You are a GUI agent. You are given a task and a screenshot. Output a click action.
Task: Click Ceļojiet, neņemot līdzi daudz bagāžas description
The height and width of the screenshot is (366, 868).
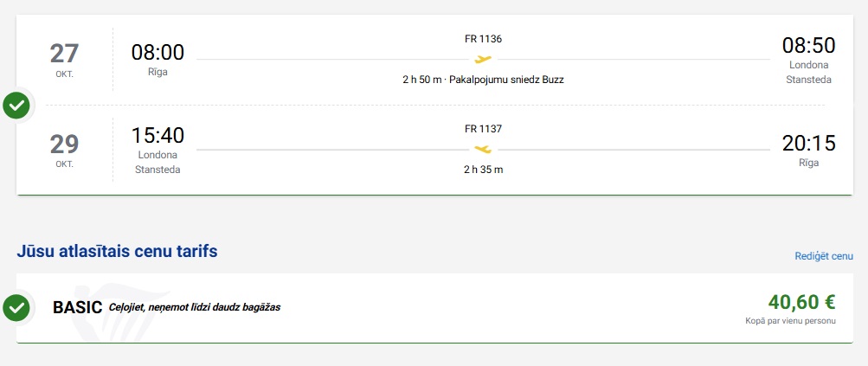(x=195, y=307)
